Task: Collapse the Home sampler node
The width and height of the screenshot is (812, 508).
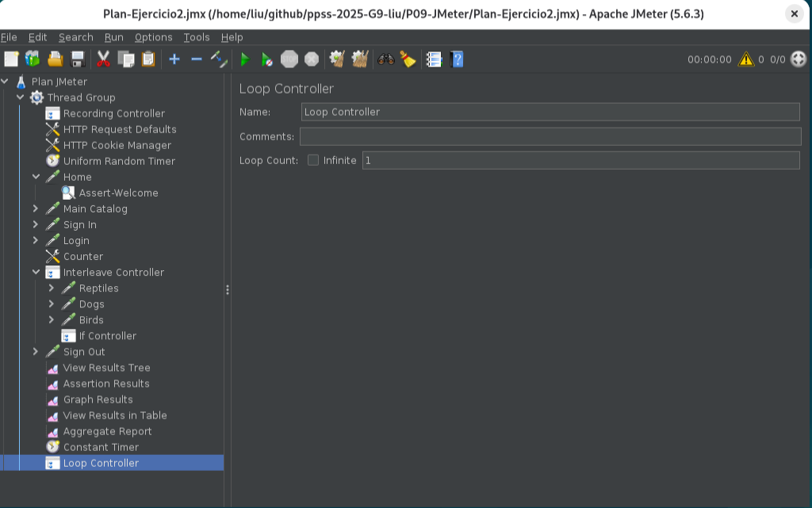Action: pos(36,177)
